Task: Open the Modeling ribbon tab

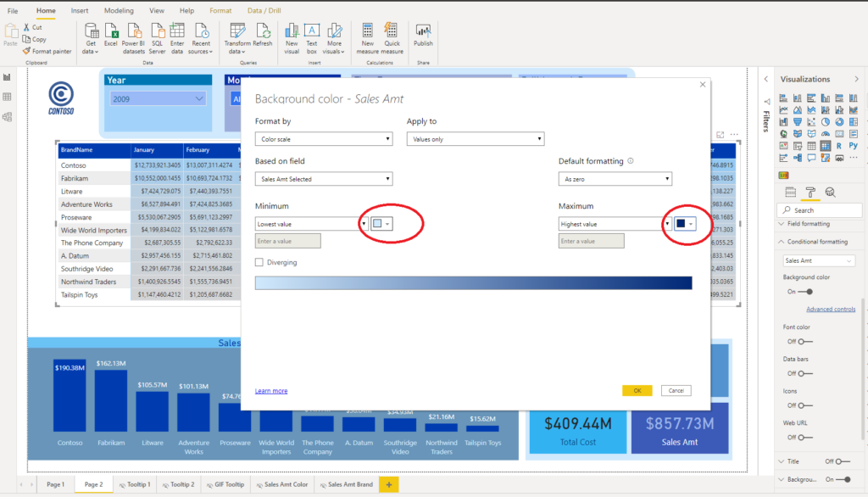Action: pos(119,10)
